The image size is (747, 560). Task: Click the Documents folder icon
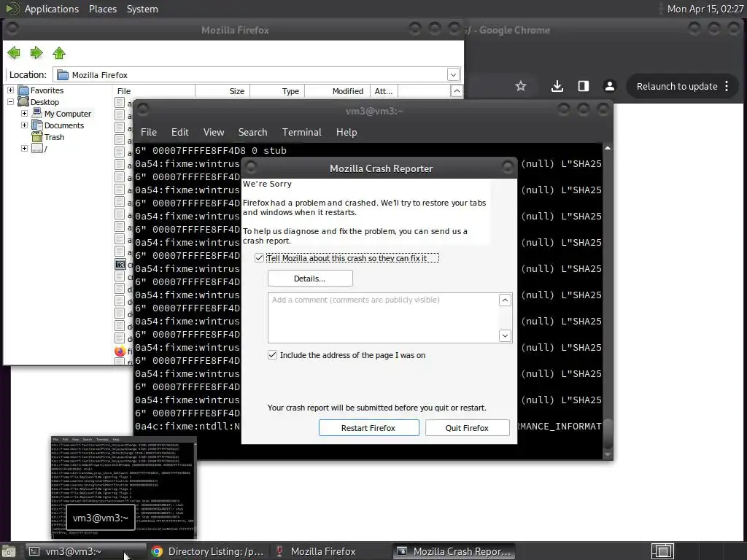pyautogui.click(x=36, y=125)
